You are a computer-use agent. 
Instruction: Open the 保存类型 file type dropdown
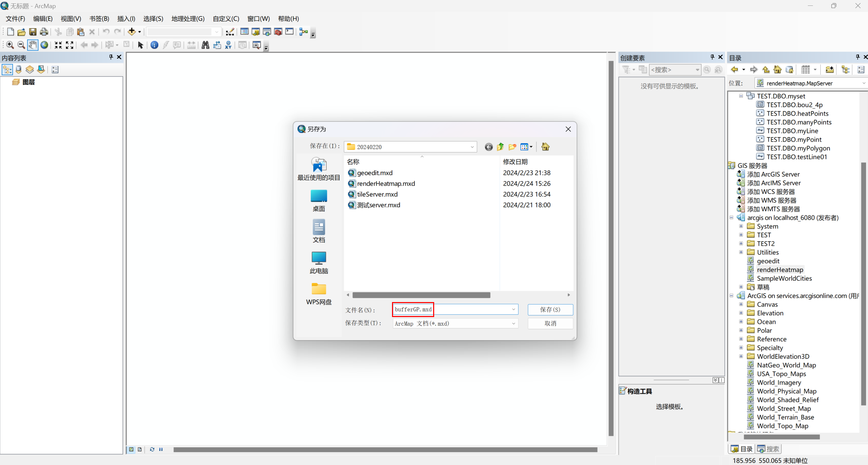click(513, 323)
